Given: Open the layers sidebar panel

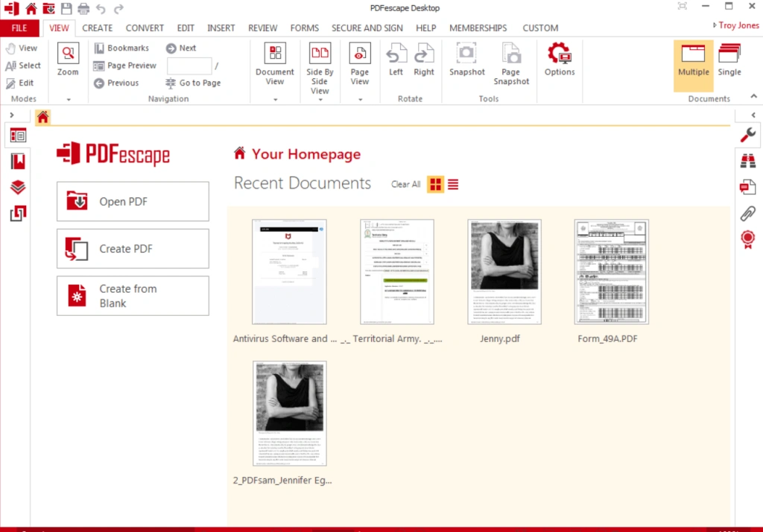Looking at the screenshot, I should tap(18, 188).
